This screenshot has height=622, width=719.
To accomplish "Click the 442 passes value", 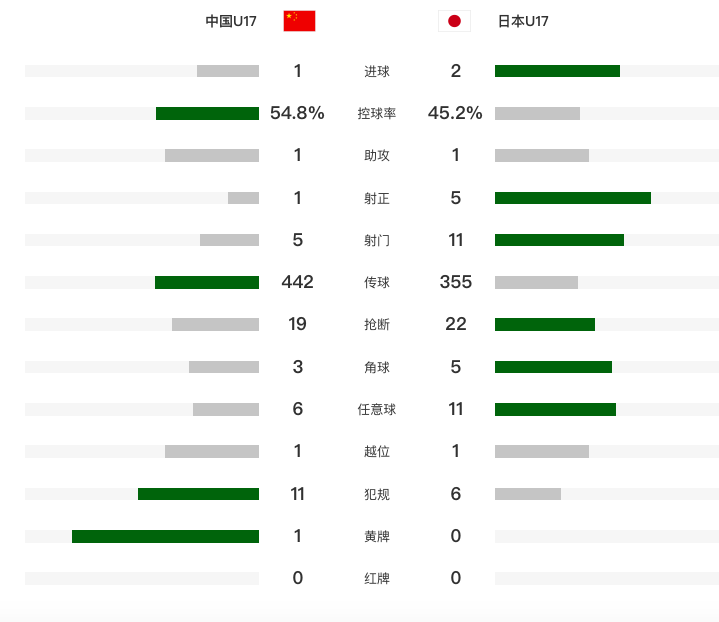I will tap(298, 282).
